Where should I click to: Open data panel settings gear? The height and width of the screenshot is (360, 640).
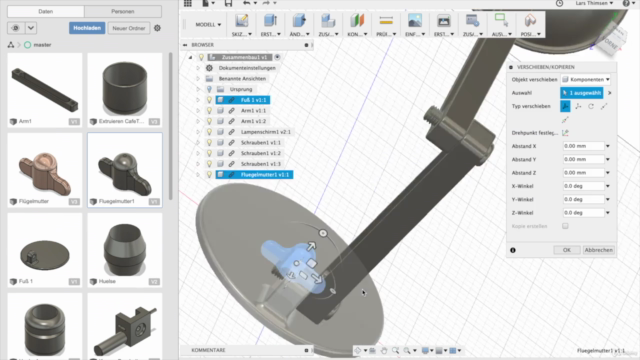coord(157,28)
